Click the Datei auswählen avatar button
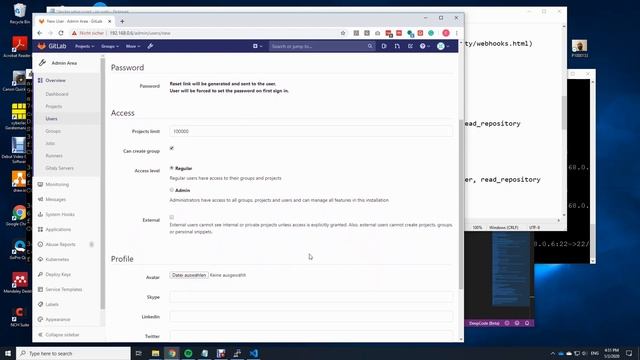Image resolution: width=640 pixels, height=360 pixels. [x=189, y=275]
